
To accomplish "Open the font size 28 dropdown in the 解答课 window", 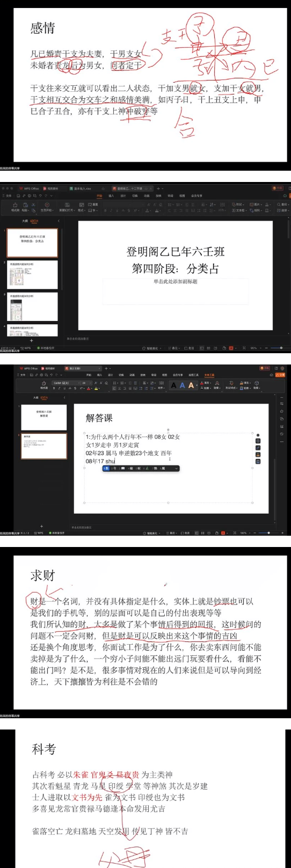I will click(x=86, y=383).
